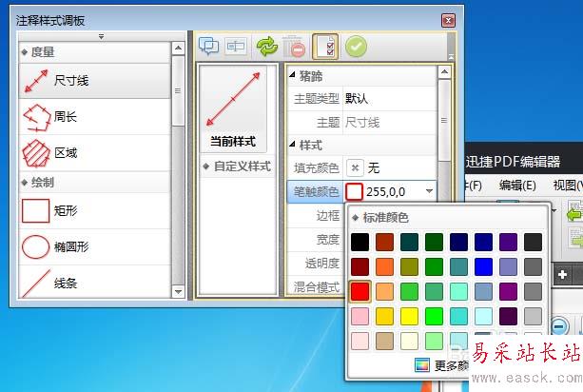583x392 pixels.
Task: Click the 主题 尺寸线 value field
Action: pyautogui.click(x=389, y=123)
